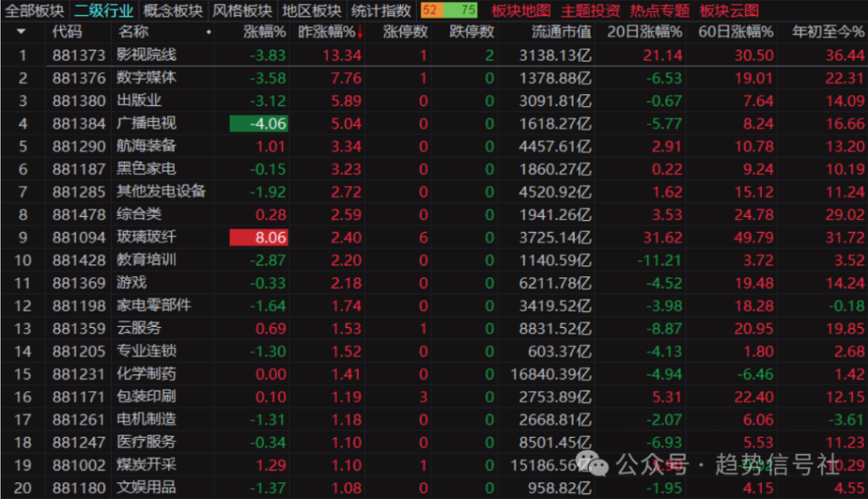Sort by 流通市值 column header

click(x=561, y=32)
